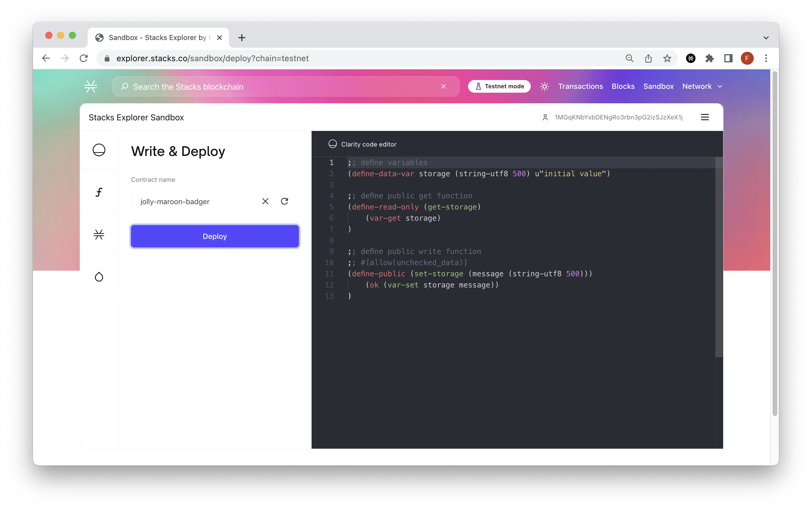Bookmark page with star icon
Screen dimensions: 812x509
pos(667,59)
